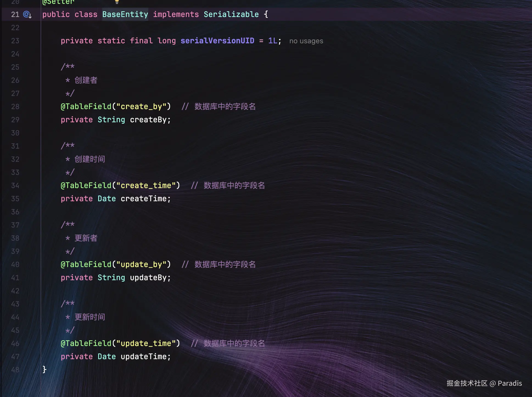Click the Date type on line 47
Screen dimensions: 532x397
point(107,357)
